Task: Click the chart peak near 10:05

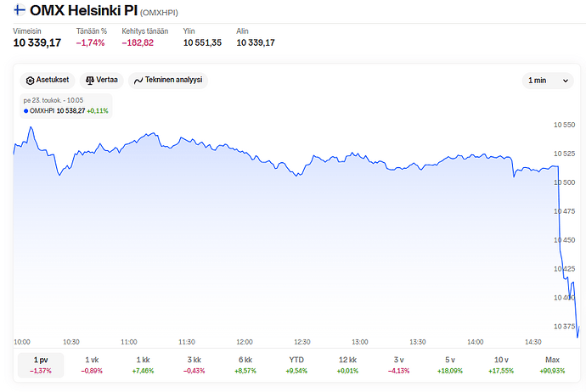Action: [31, 127]
